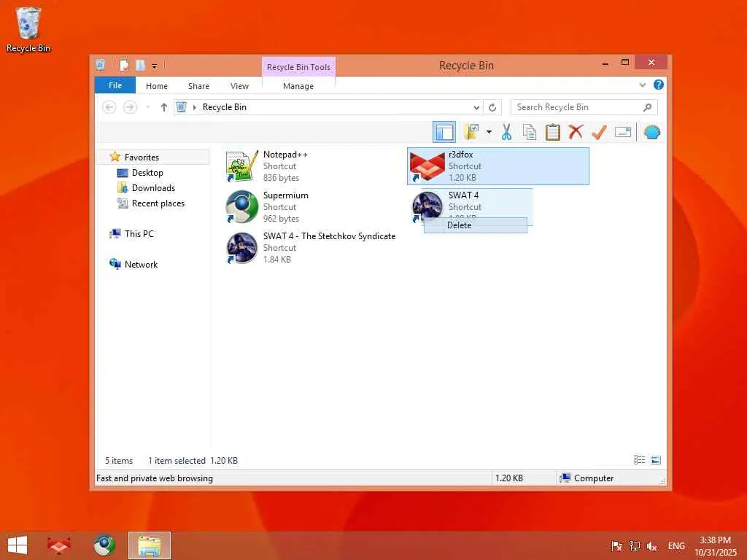This screenshot has width=747, height=560.
Task: Click the folder options toolbar icon
Action: point(472,132)
